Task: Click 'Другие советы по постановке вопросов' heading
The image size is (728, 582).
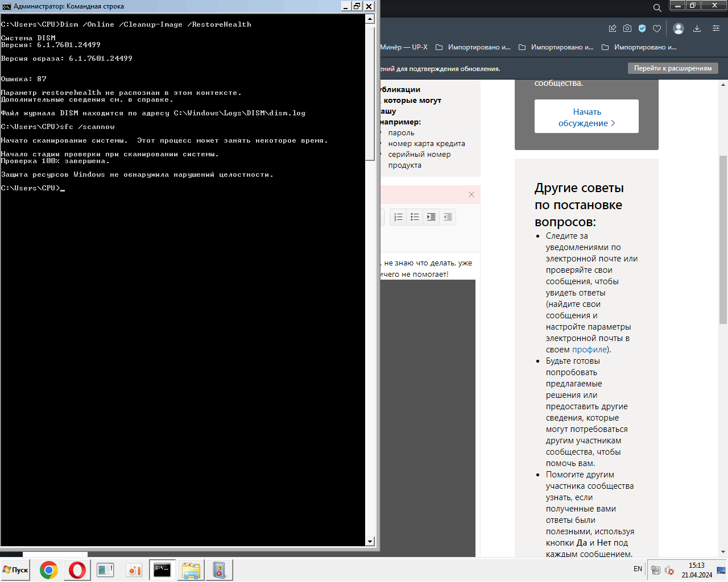Action: click(x=579, y=205)
